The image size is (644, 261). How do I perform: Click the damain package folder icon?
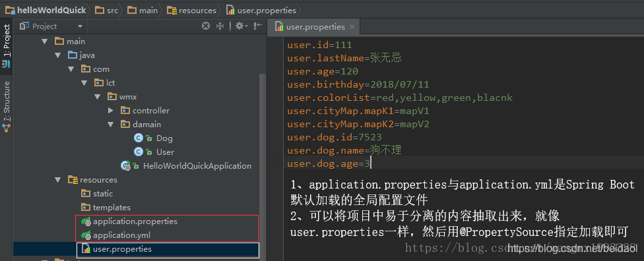click(x=125, y=125)
